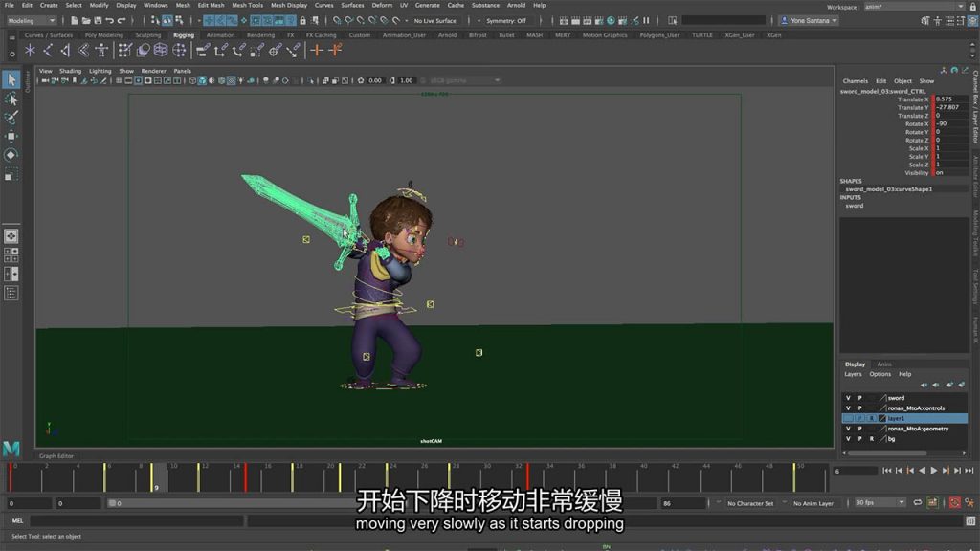Click the Lattice deformer shelf icon

pos(161,50)
